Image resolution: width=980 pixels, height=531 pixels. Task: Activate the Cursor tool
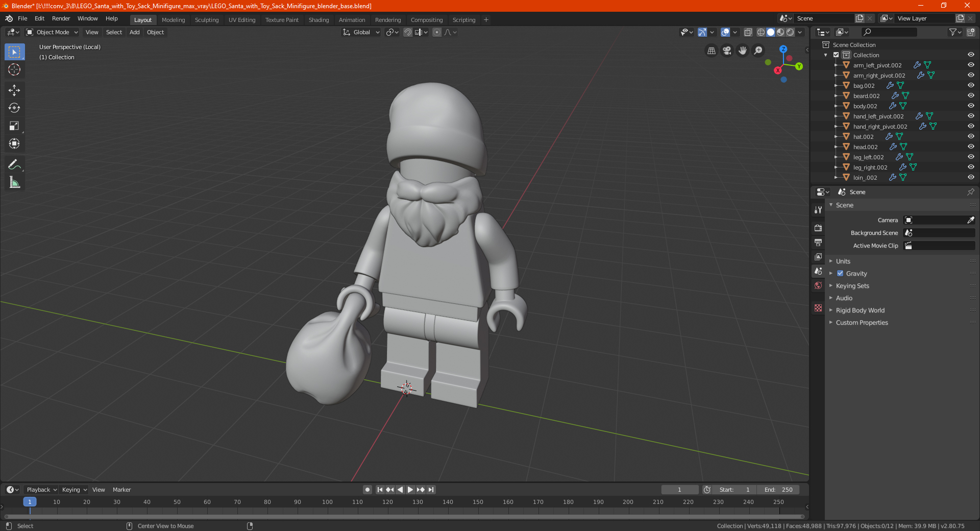pos(14,70)
